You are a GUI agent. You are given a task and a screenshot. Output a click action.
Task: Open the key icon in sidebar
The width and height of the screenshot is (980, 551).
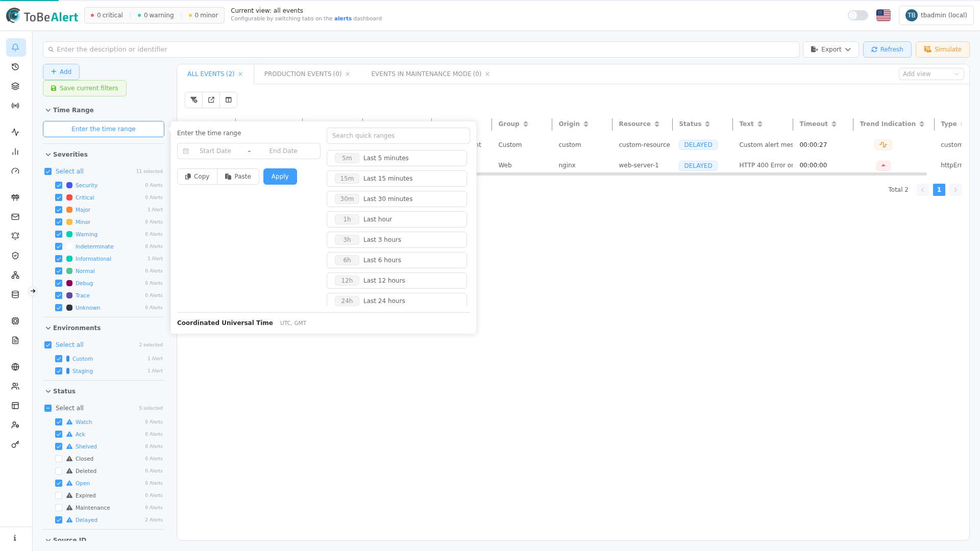pos(15,444)
